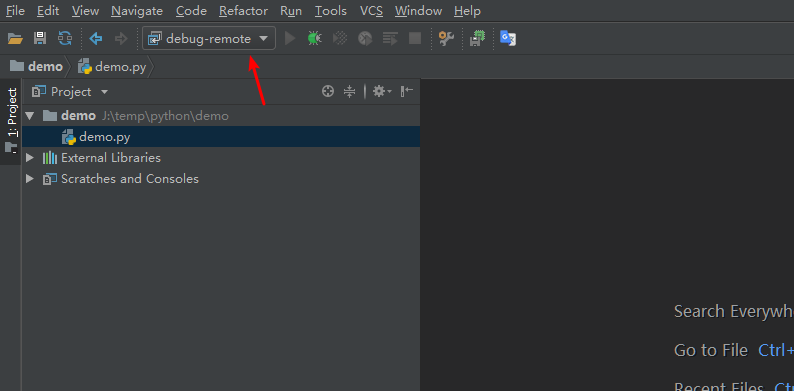Screen dimensions: 794x391
Task: Open the Edit menu
Action: [48, 11]
